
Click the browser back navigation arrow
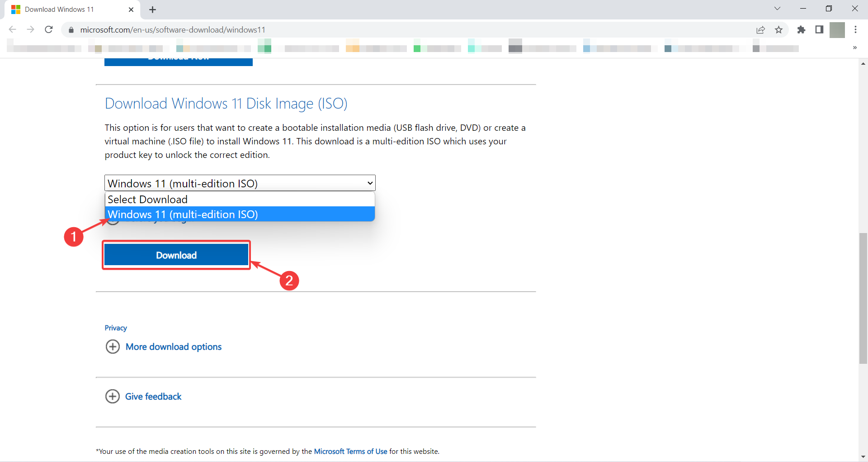pos(12,29)
